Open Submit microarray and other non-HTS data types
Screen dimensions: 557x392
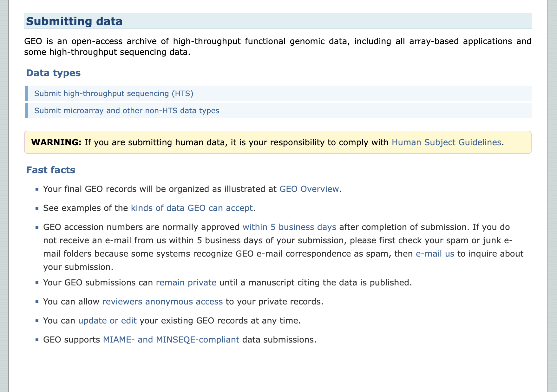tap(127, 111)
